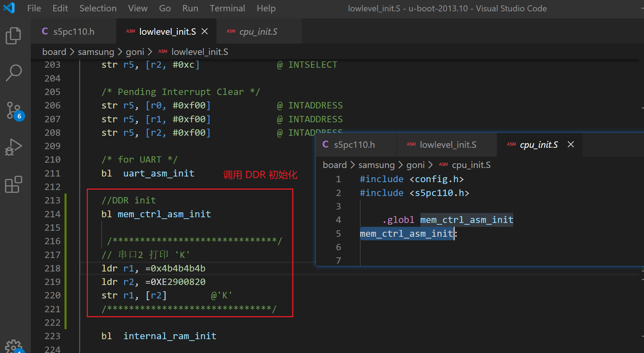Image resolution: width=644 pixels, height=353 pixels.
Task: Click '<s5pc110.h>' include in inset editor
Action: point(439,193)
